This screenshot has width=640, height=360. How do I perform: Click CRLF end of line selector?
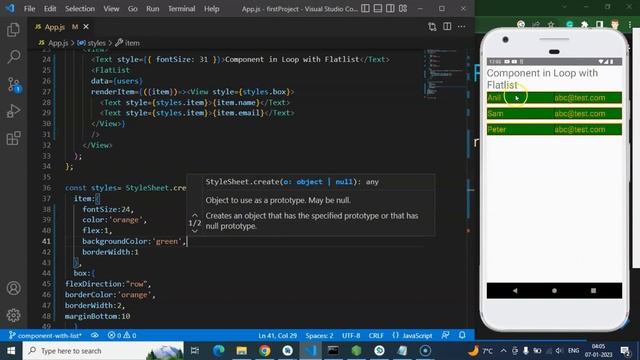point(376,336)
